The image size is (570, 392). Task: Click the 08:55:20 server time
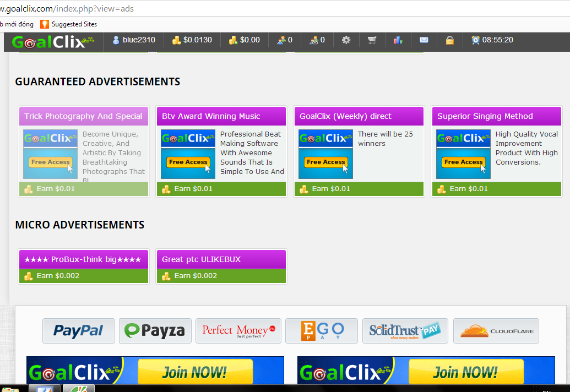tap(498, 40)
